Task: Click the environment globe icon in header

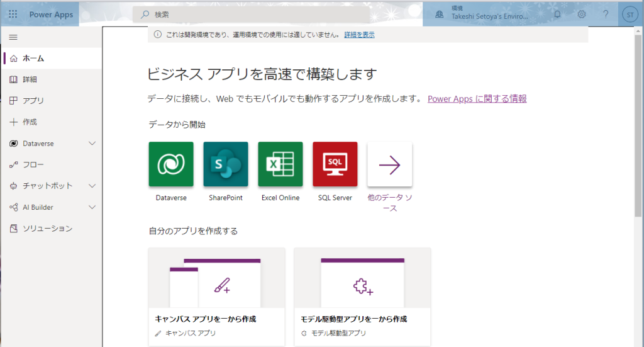Action: click(x=440, y=14)
